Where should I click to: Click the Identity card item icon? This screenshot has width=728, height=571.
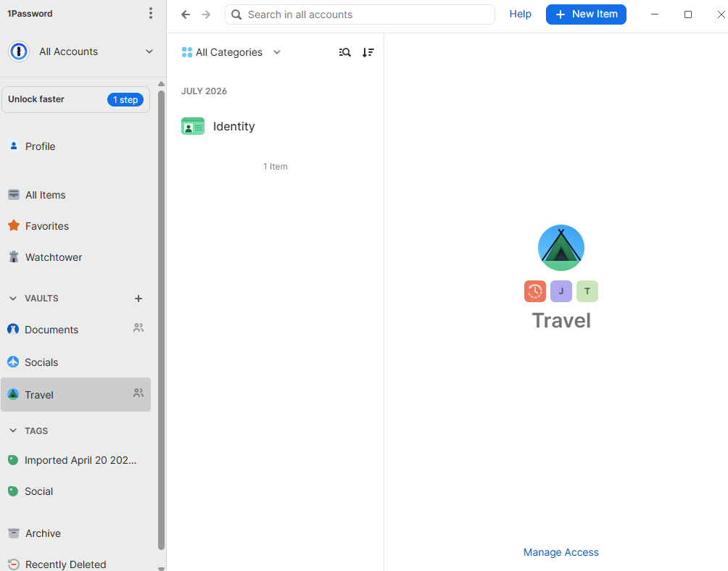(193, 126)
